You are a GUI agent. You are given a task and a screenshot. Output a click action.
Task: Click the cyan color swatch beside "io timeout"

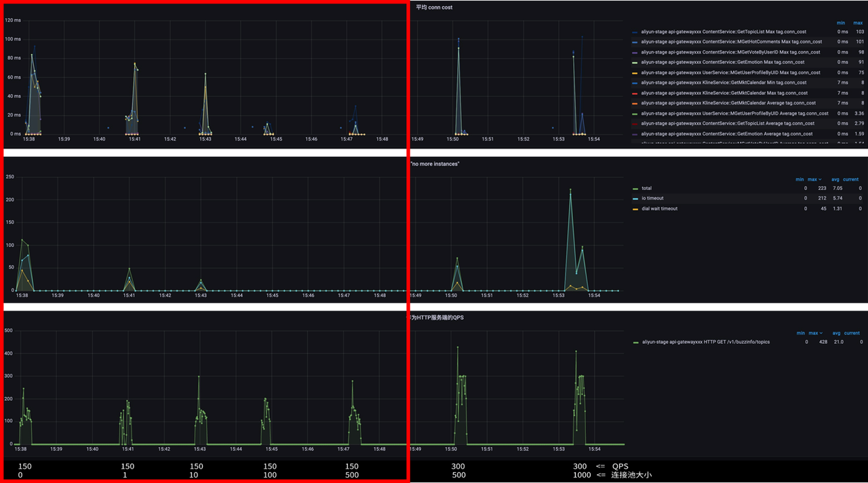click(x=635, y=199)
